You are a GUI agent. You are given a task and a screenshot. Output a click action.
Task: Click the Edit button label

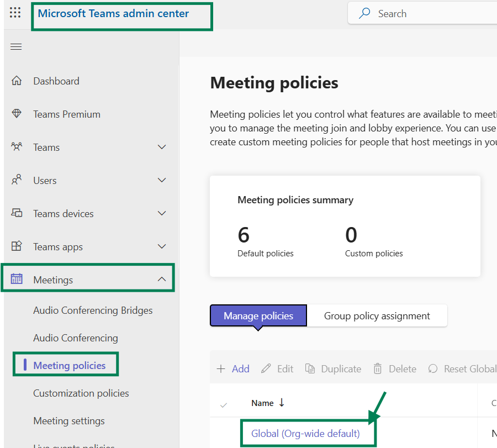285,369
